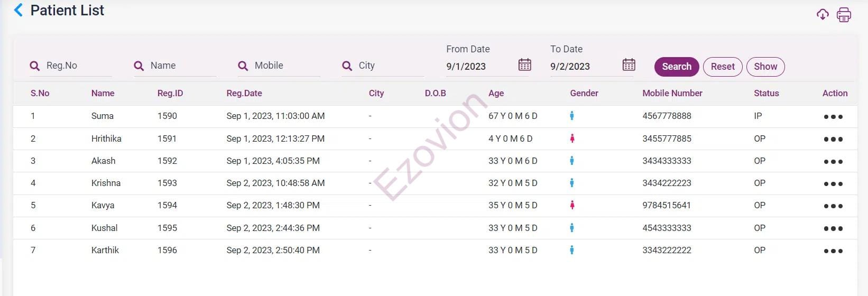Open the three-dot menu for Krishna
Screen dimensions: 868x296
click(x=833, y=184)
